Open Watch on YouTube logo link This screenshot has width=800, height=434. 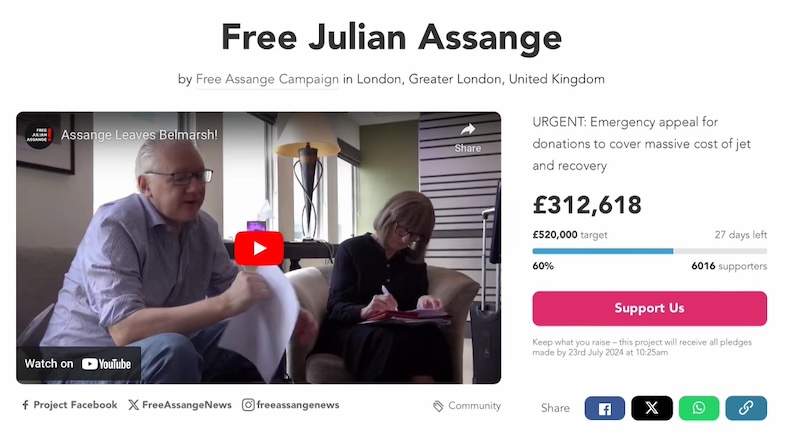tap(78, 364)
